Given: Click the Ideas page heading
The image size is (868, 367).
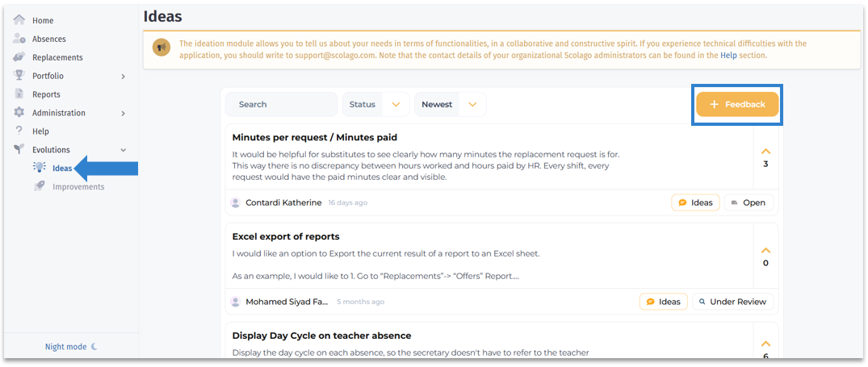Looking at the screenshot, I should pyautogui.click(x=163, y=16).
